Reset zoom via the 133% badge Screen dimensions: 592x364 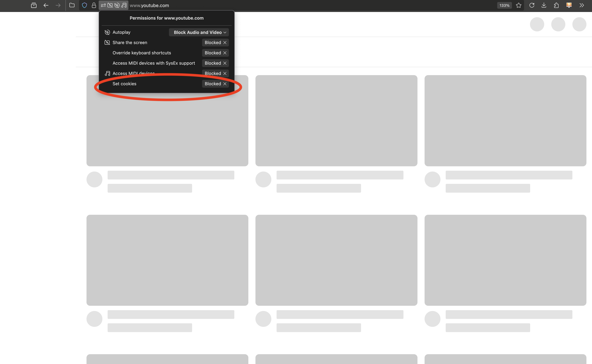(x=504, y=5)
